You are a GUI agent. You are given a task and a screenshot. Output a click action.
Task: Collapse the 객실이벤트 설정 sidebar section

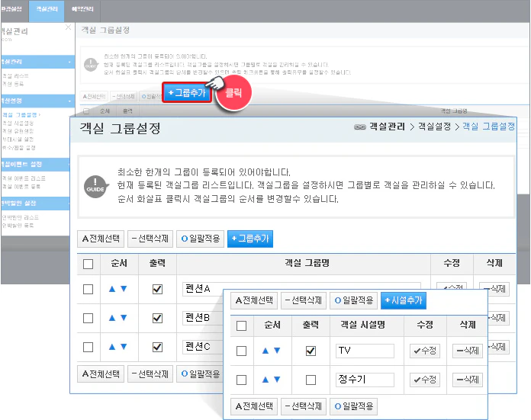(x=69, y=164)
